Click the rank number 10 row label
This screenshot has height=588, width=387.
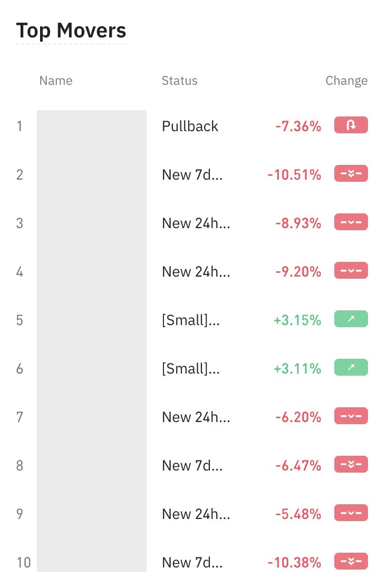pyautogui.click(x=24, y=563)
